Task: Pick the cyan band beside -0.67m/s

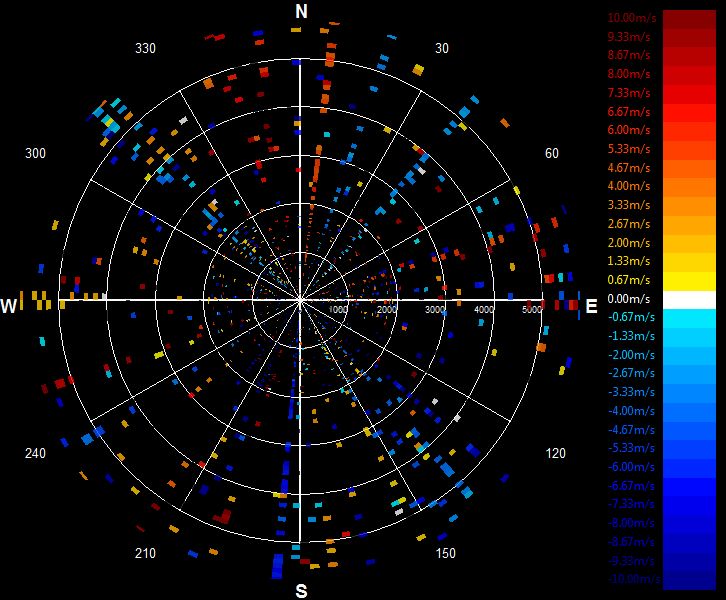Action: [x=689, y=319]
